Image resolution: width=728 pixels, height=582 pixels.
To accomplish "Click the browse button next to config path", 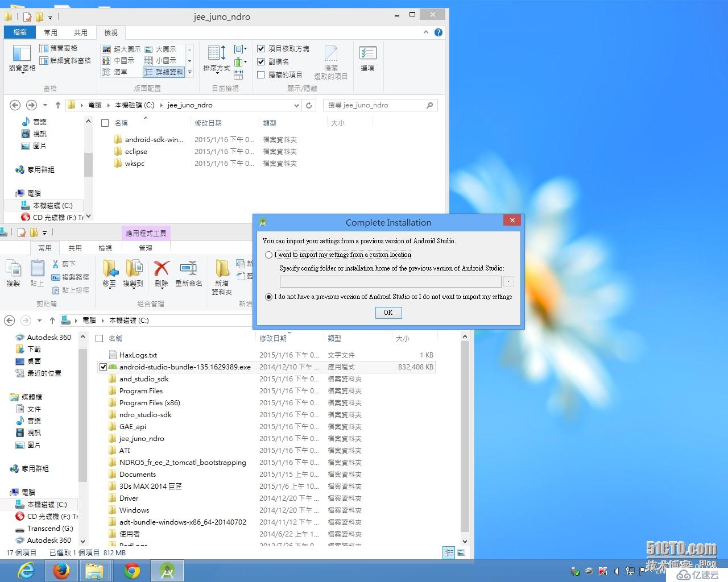I will pyautogui.click(x=508, y=281).
